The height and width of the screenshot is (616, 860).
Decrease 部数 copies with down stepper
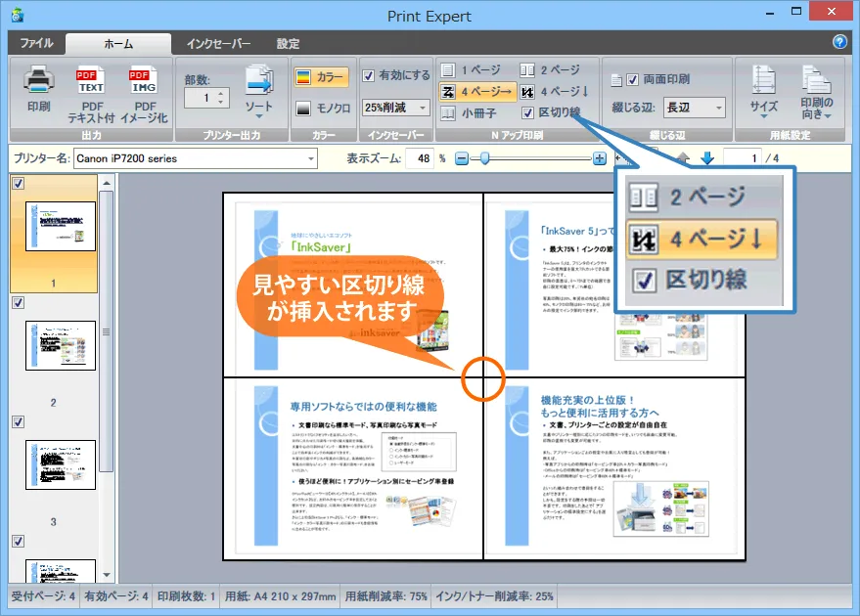[x=220, y=103]
